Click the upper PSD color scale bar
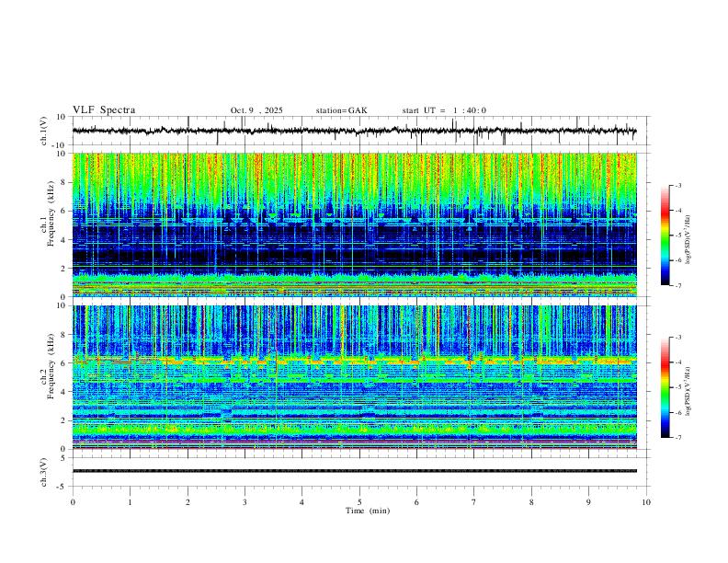Image resolution: width=728 pixels, height=563 pixels. coord(665,236)
